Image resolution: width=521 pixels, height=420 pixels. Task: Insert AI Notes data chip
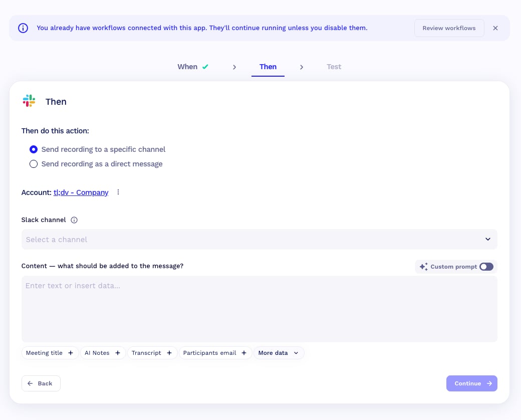point(103,353)
